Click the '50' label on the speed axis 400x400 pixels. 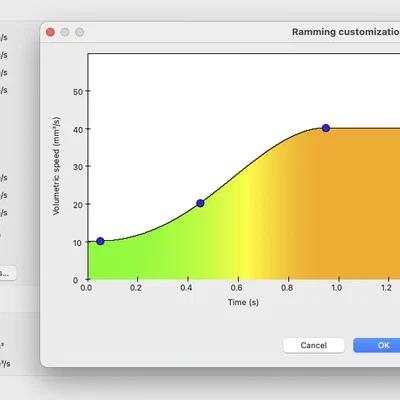(x=78, y=92)
